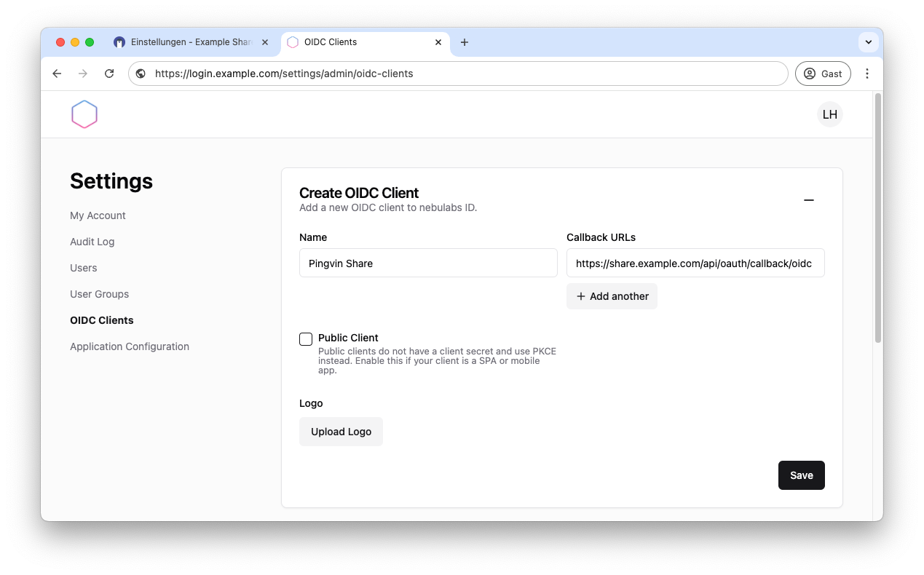Open Audit Log in sidebar
Image resolution: width=924 pixels, height=575 pixels.
92,242
